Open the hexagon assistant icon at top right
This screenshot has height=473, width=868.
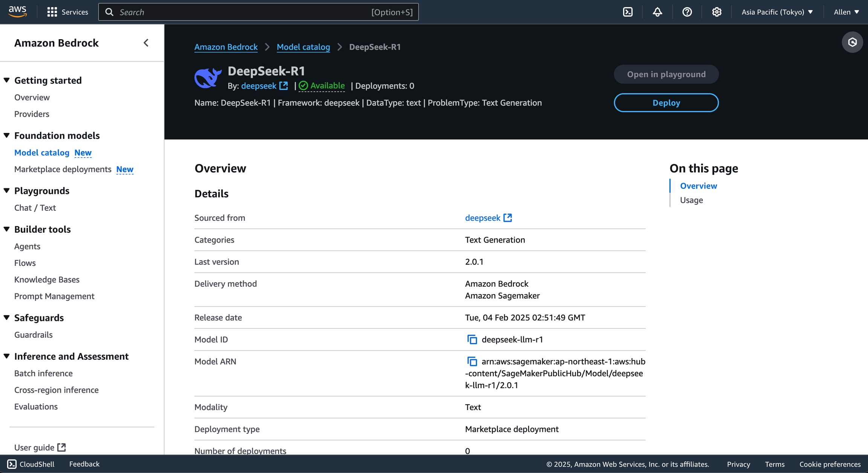(852, 42)
